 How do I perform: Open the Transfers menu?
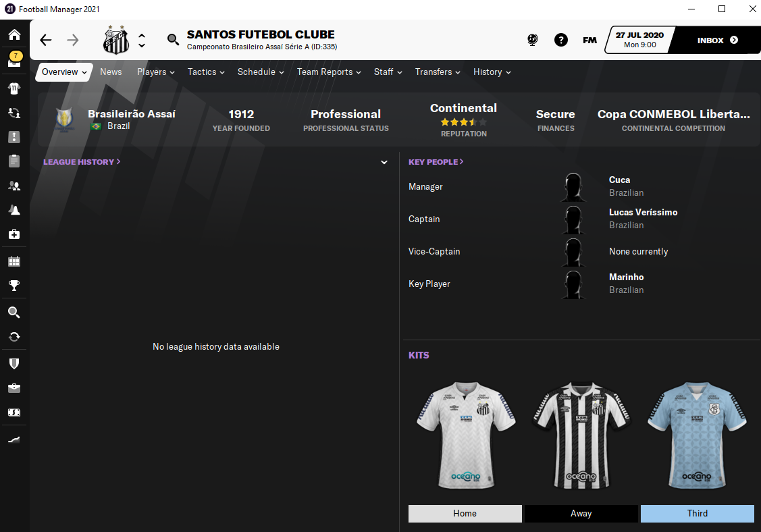[438, 72]
